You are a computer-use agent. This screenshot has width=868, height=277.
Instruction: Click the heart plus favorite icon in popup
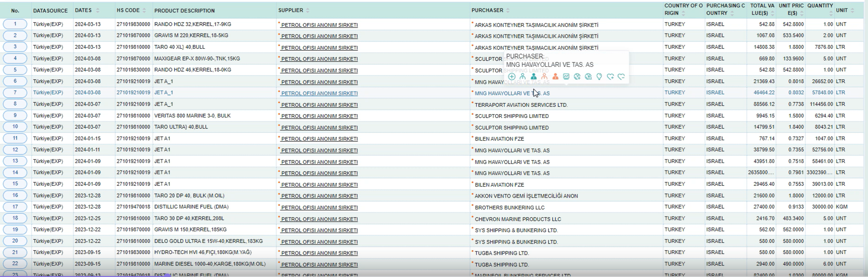click(610, 77)
